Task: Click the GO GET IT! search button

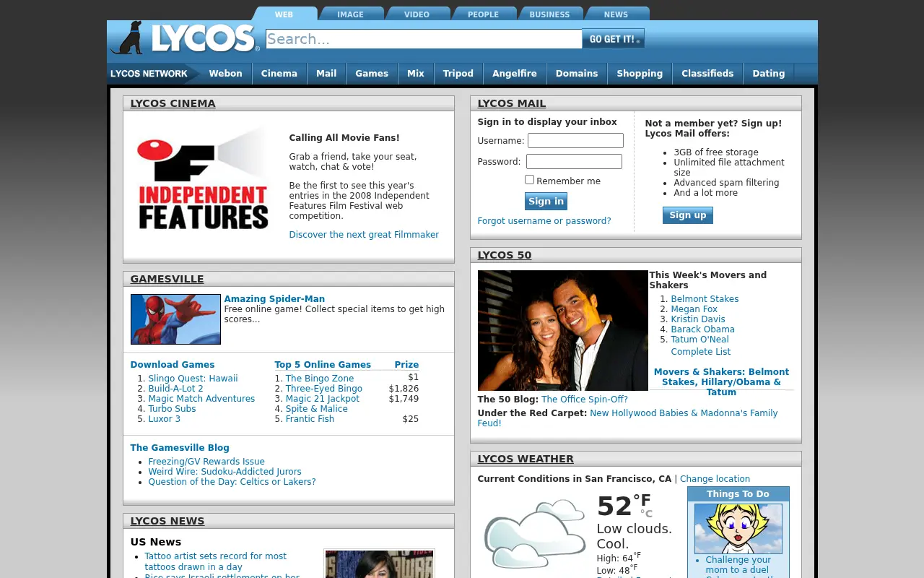Action: pyautogui.click(x=613, y=39)
